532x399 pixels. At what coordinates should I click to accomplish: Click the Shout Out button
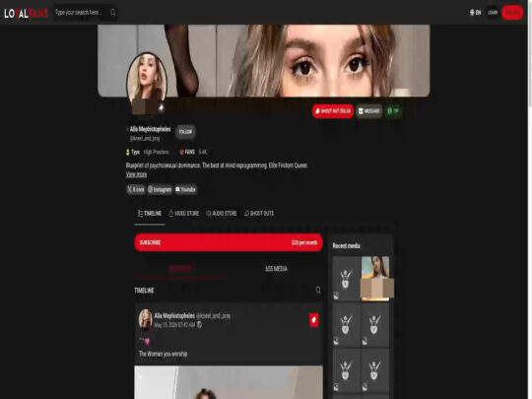pyautogui.click(x=333, y=111)
